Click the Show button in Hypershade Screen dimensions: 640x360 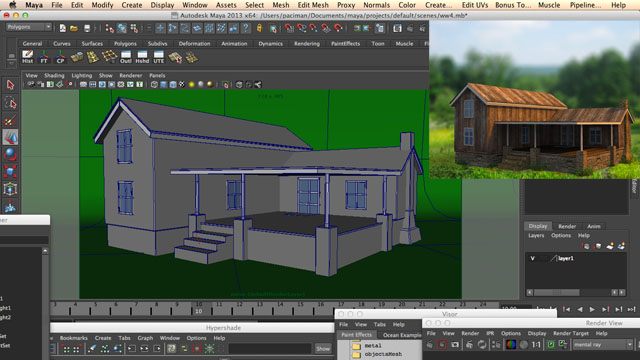323,348
